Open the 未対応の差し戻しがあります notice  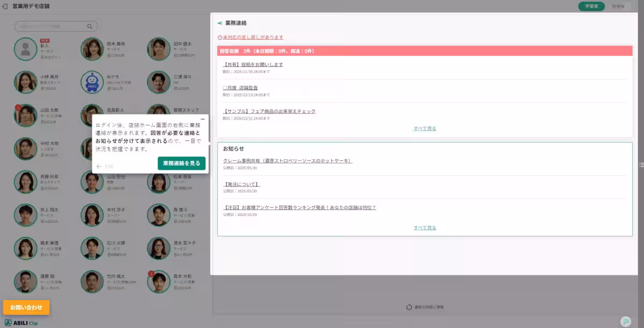(x=253, y=38)
